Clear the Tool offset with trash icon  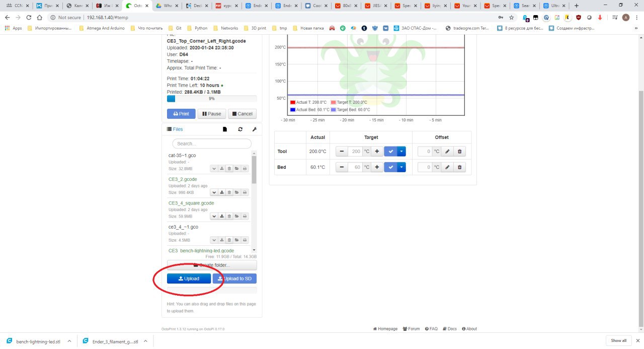(460, 151)
